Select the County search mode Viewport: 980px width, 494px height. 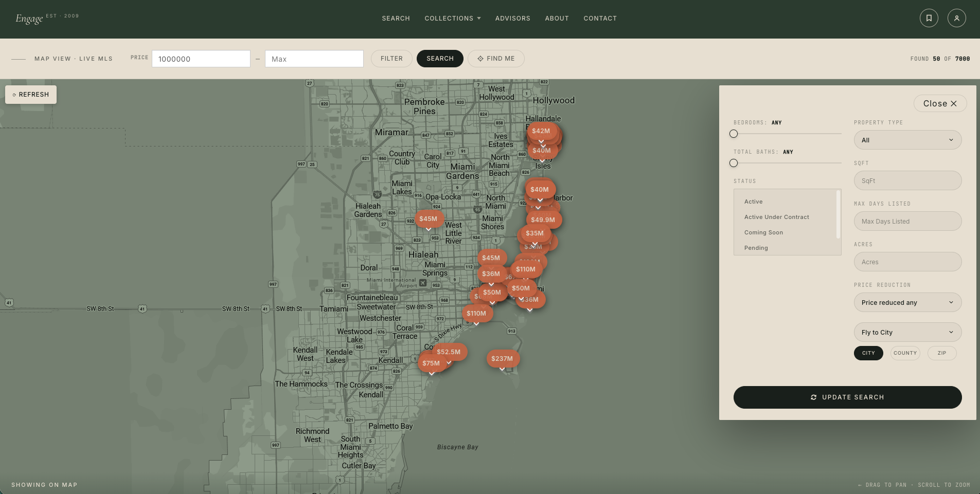[x=905, y=353]
